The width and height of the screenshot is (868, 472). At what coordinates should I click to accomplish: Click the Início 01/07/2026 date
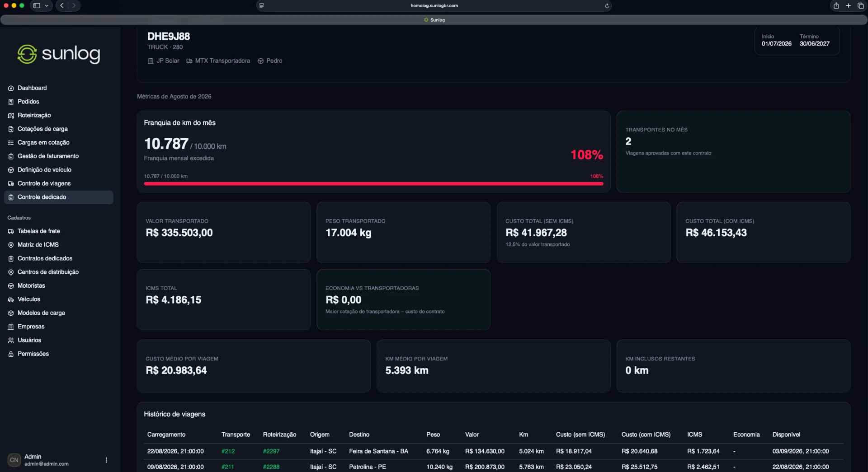pos(776,44)
